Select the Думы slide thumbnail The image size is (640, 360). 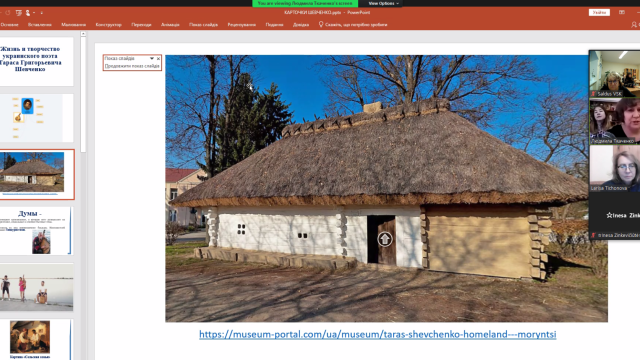tap(36, 231)
